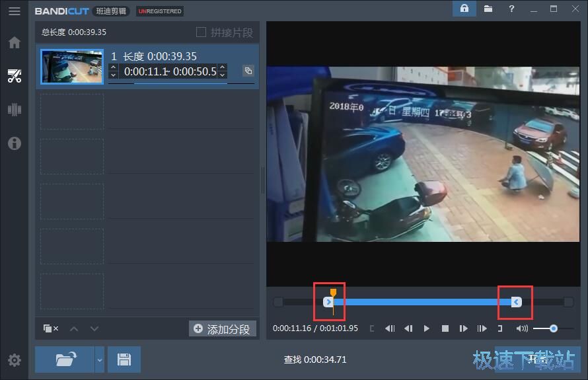The width and height of the screenshot is (588, 380).
Task: Open the info icon in the sidebar
Action: click(x=15, y=143)
